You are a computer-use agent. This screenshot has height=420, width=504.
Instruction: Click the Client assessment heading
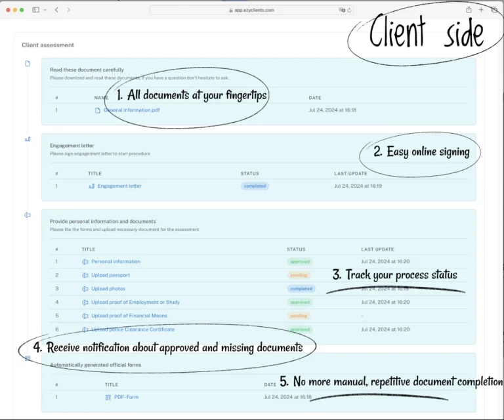48,45
